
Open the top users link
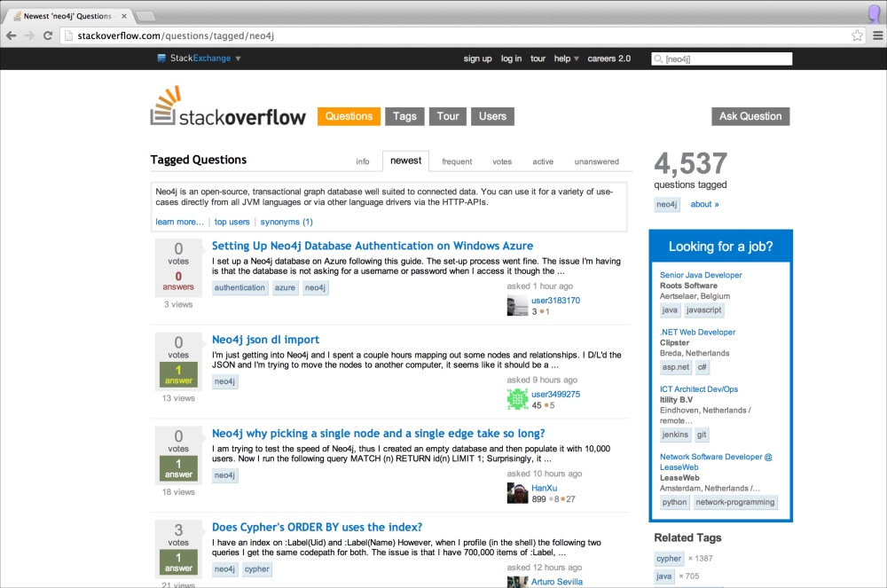click(232, 222)
